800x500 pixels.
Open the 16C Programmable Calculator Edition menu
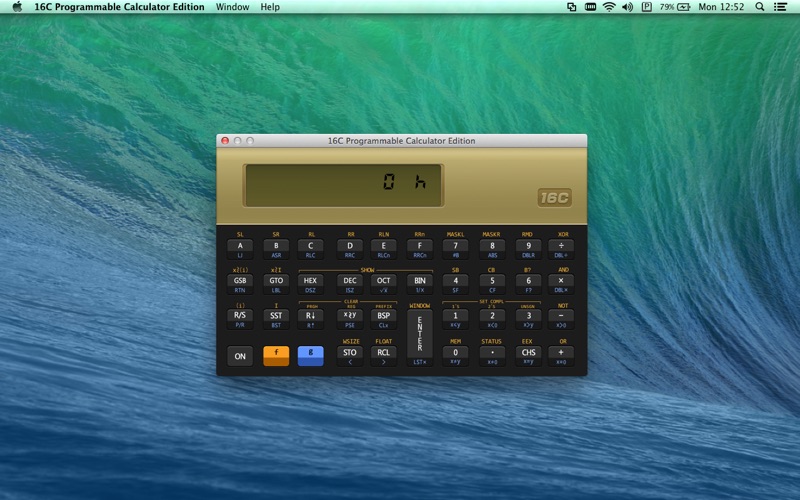[119, 7]
